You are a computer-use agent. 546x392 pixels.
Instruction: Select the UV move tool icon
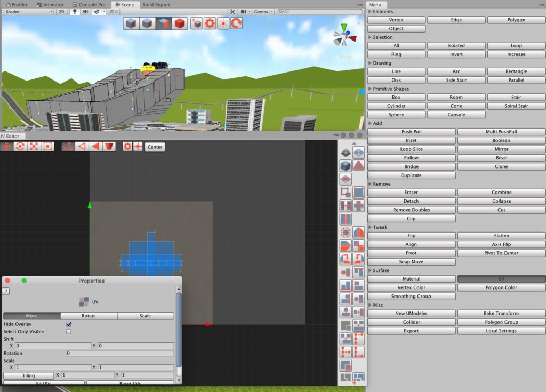[x=7, y=147]
